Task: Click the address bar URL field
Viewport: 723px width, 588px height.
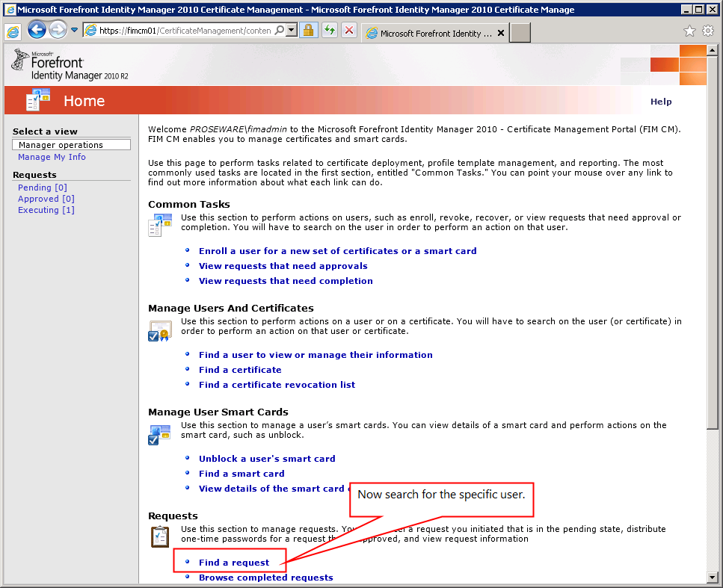Action: [185, 31]
